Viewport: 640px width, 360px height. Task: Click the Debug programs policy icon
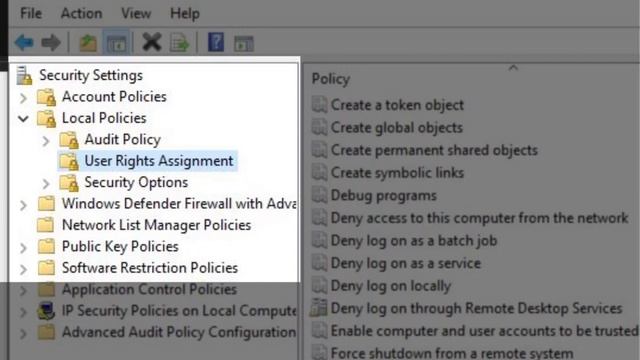tap(319, 196)
